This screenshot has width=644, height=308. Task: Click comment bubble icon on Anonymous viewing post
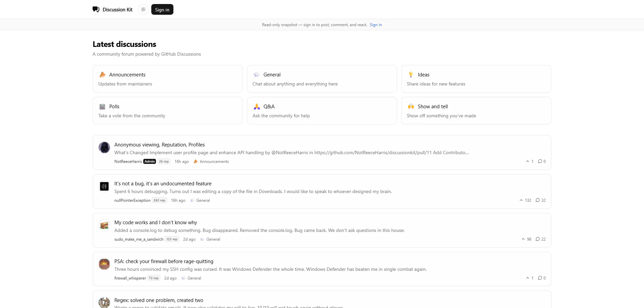tap(540, 162)
